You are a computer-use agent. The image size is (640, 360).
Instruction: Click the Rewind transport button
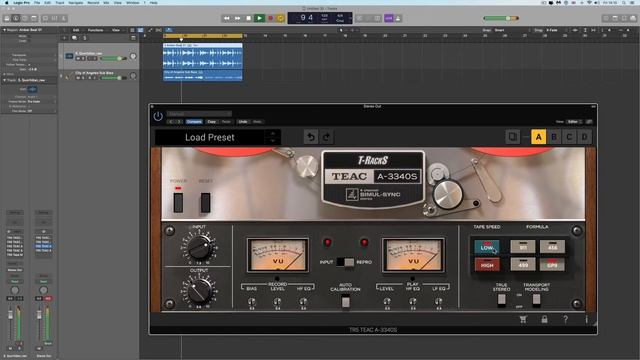tap(227, 18)
